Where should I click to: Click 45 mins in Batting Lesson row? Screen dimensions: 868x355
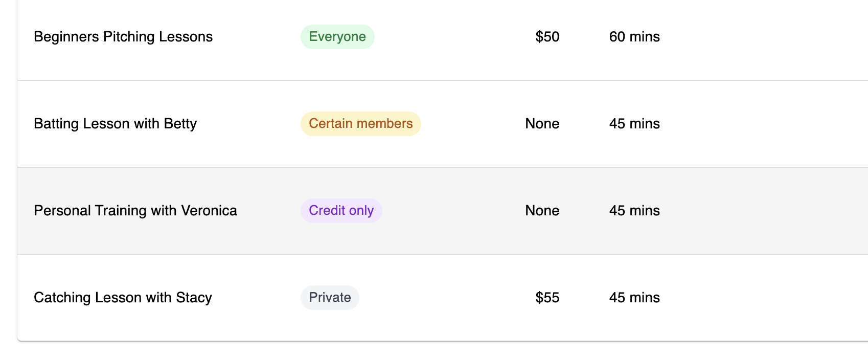coord(634,124)
